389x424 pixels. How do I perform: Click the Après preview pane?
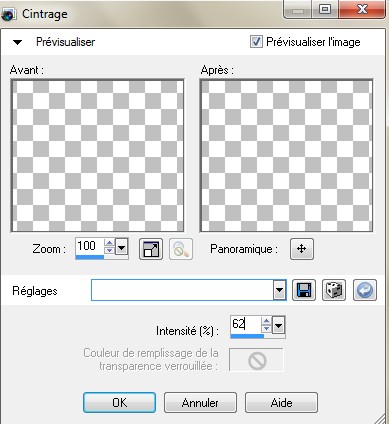pyautogui.click(x=286, y=155)
